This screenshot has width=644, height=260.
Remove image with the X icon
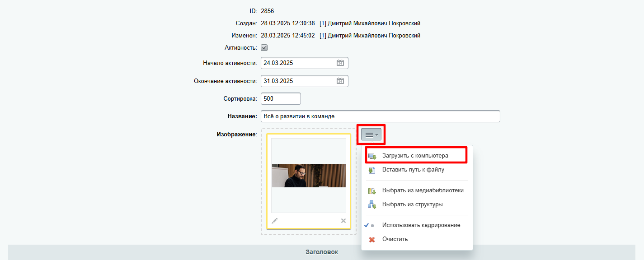(x=343, y=221)
